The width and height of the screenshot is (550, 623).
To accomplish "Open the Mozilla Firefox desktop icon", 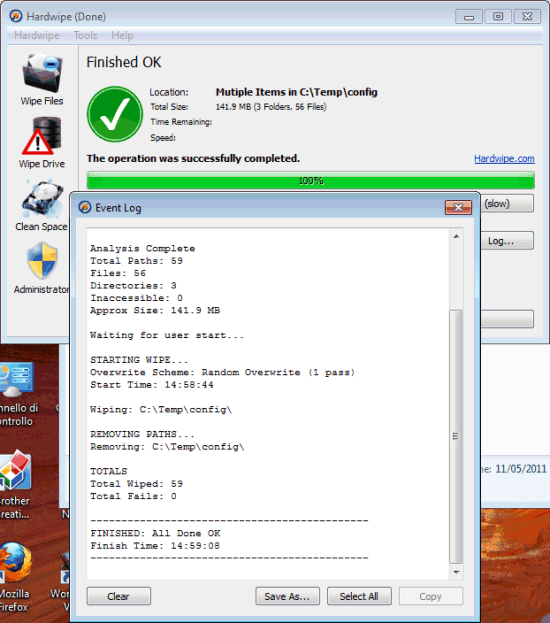I will tap(14, 563).
